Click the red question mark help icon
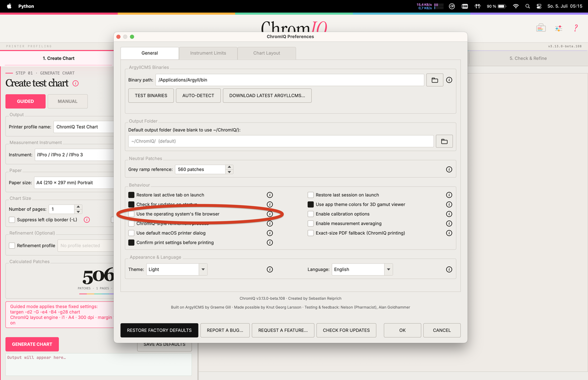Viewport: 588px width, 380px height. [576, 28]
